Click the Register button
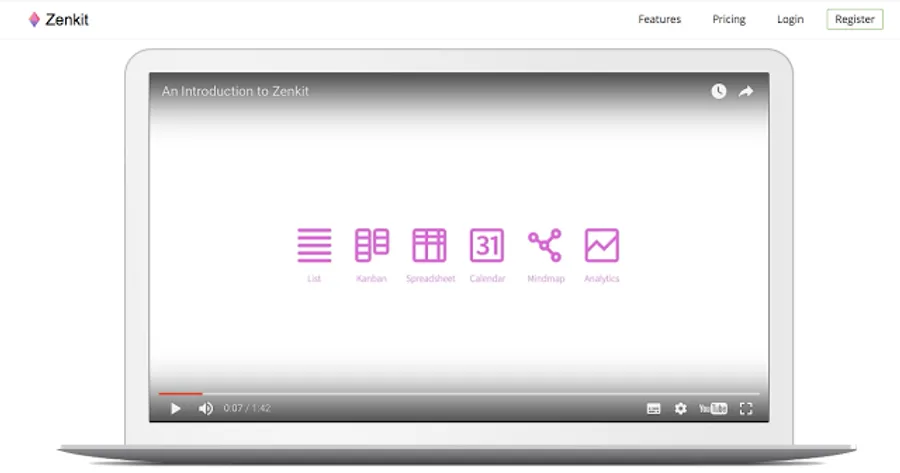The width and height of the screenshot is (900, 473). pyautogui.click(x=855, y=19)
